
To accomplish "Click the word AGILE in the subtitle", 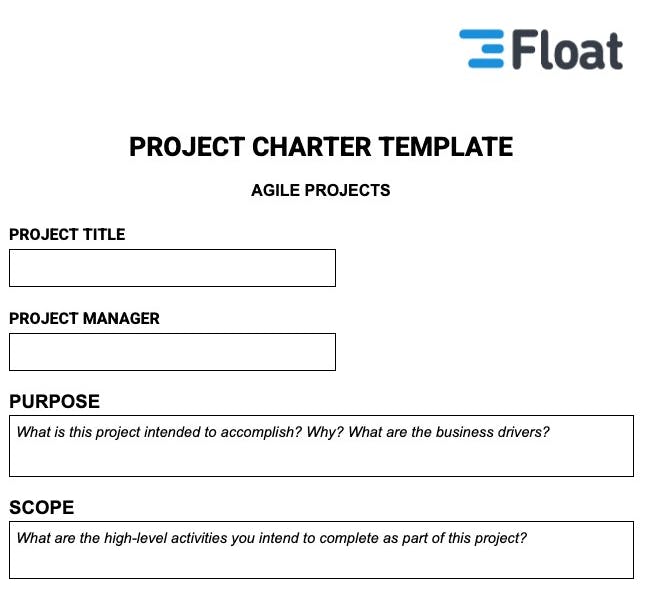I will pos(273,190).
